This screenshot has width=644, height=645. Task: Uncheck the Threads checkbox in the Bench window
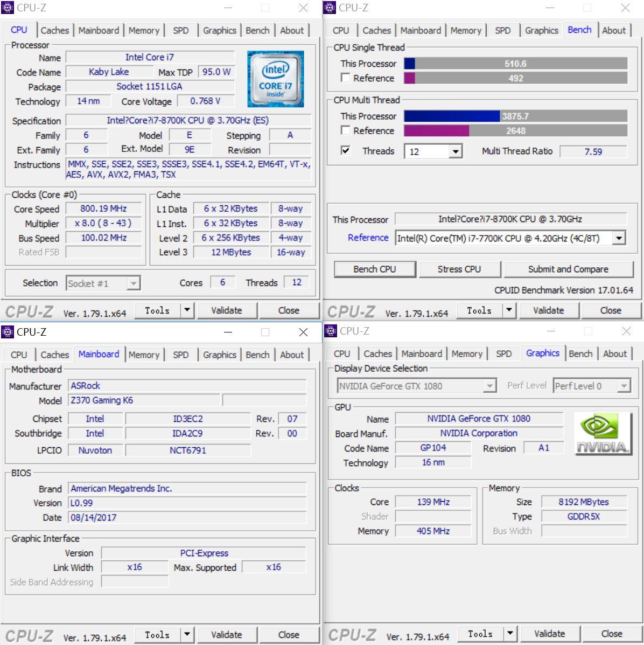point(346,150)
